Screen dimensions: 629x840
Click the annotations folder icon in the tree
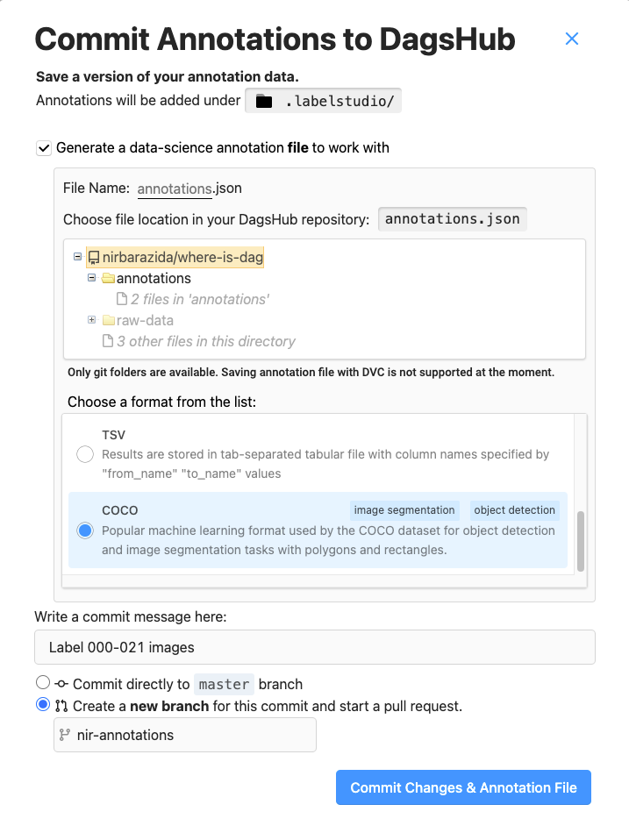coord(107,279)
